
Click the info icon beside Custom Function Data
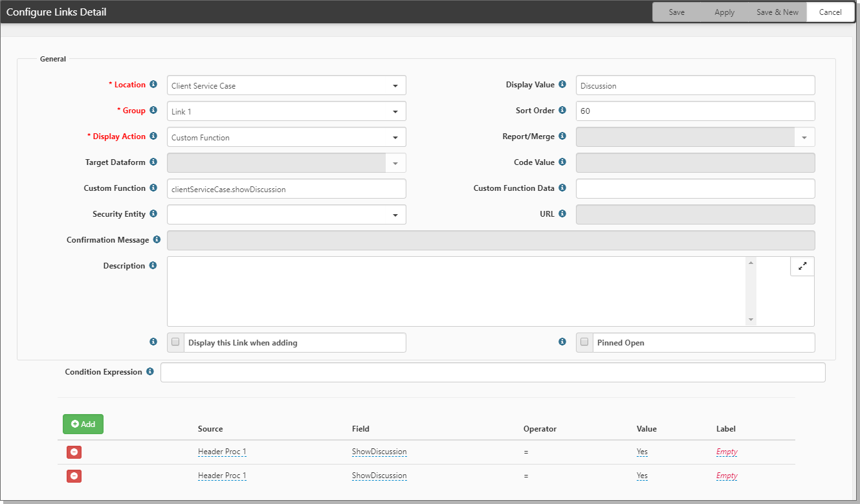pos(562,188)
